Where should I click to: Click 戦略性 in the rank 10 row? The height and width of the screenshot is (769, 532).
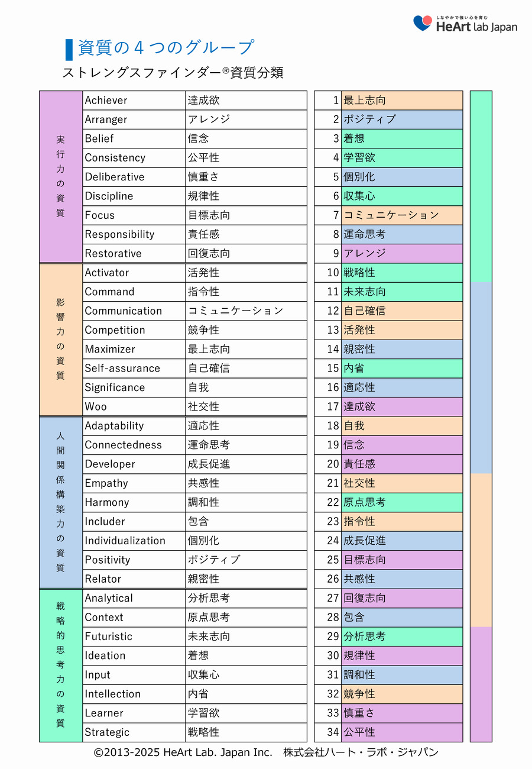click(402, 273)
